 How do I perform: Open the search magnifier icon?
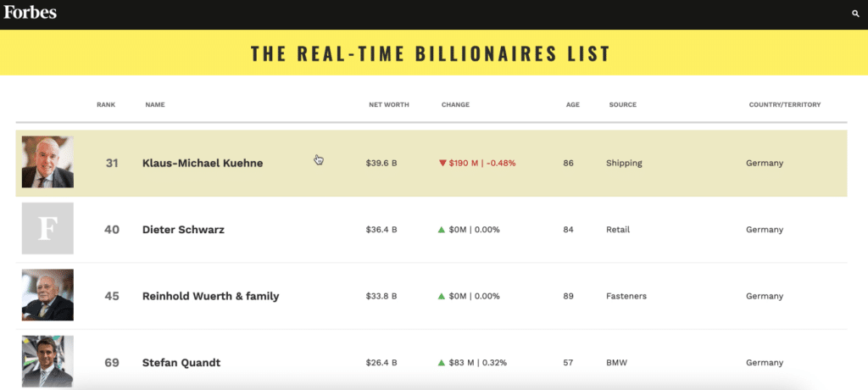tap(855, 14)
